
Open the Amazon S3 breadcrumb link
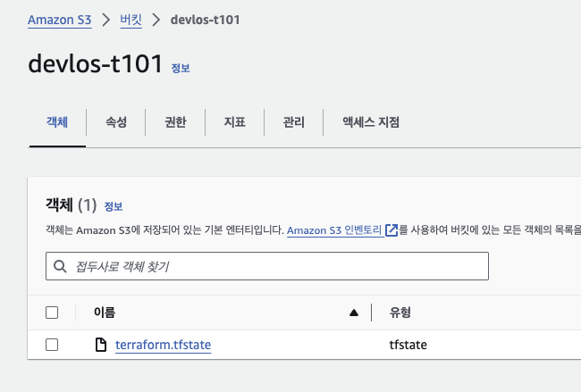59,20
